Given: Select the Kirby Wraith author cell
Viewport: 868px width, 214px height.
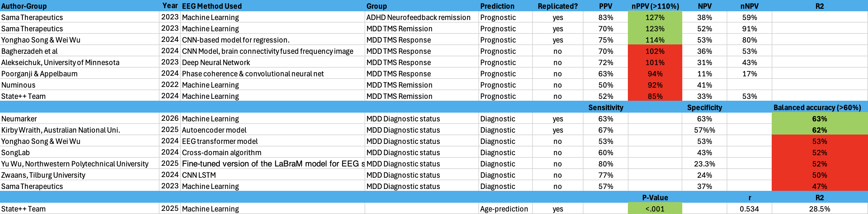Looking at the screenshot, I should pyautogui.click(x=61, y=130).
